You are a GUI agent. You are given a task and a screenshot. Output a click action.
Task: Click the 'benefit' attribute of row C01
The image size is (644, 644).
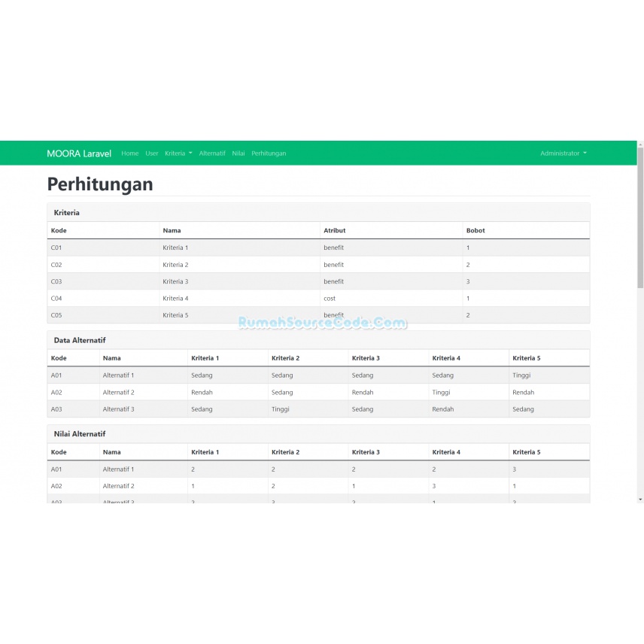[333, 248]
